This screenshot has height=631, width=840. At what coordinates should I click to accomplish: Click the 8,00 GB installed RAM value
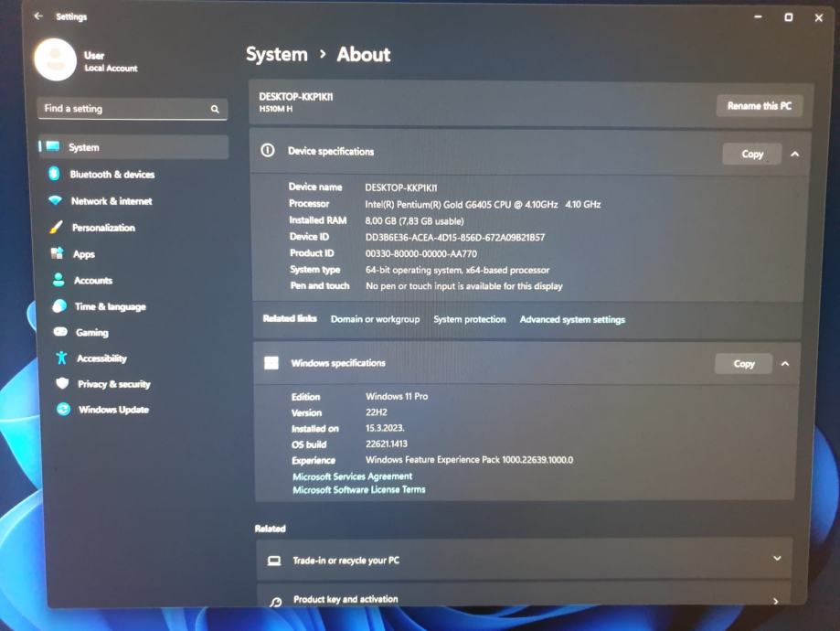coord(414,221)
